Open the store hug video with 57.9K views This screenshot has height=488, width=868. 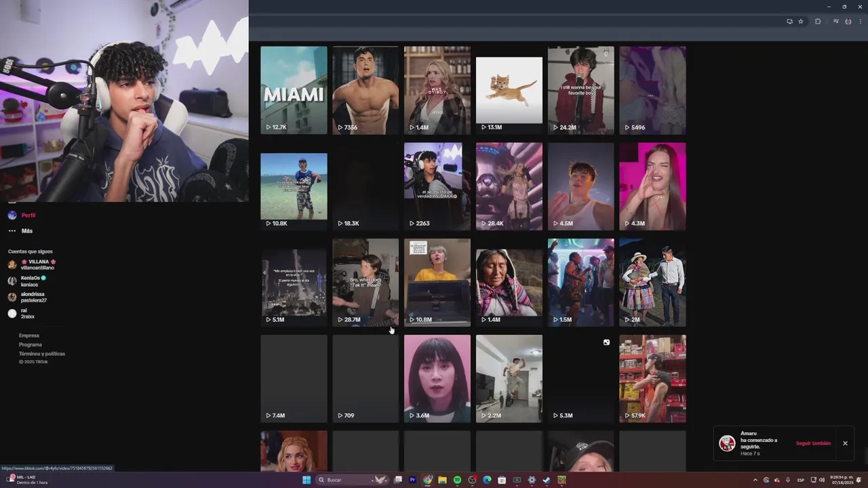click(x=652, y=379)
